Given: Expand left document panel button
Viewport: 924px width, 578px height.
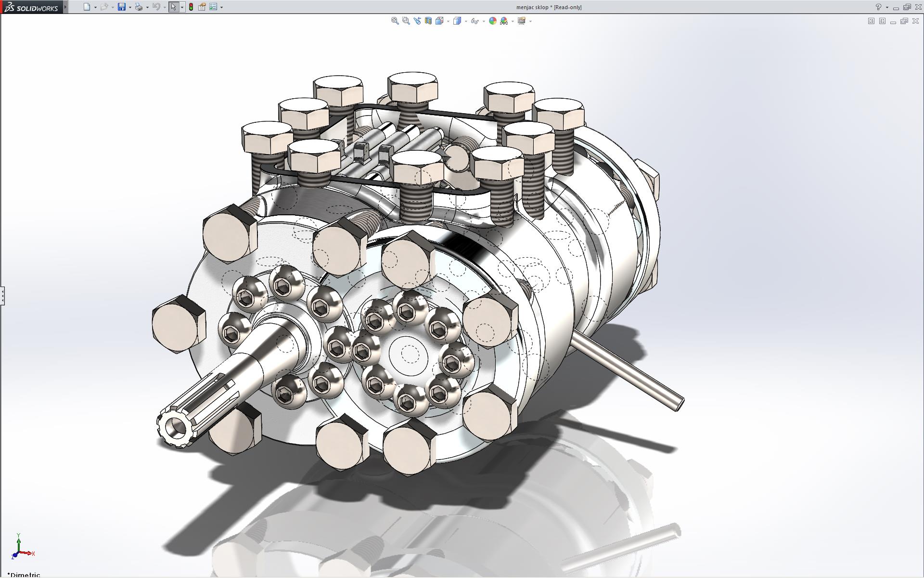Looking at the screenshot, I should (x=871, y=21).
